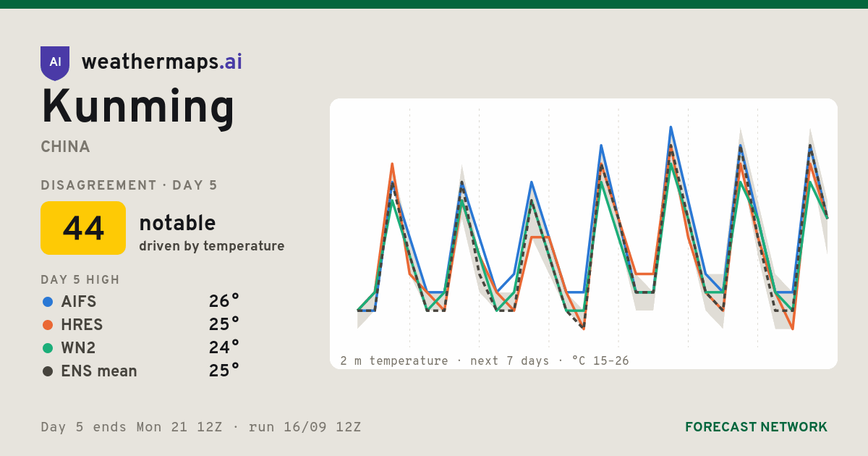
Task: Click the blue AIFS legend dot
Action: 48,302
